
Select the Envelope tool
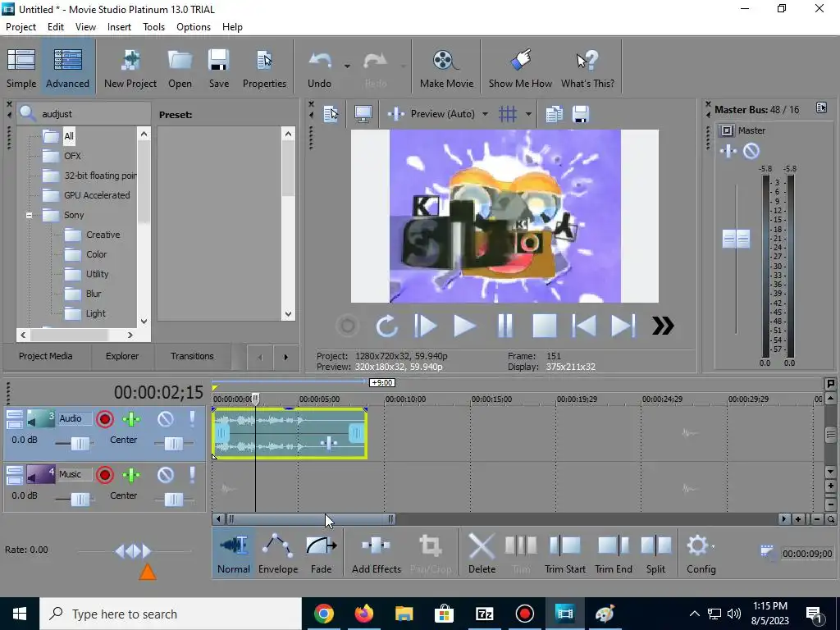277,554
